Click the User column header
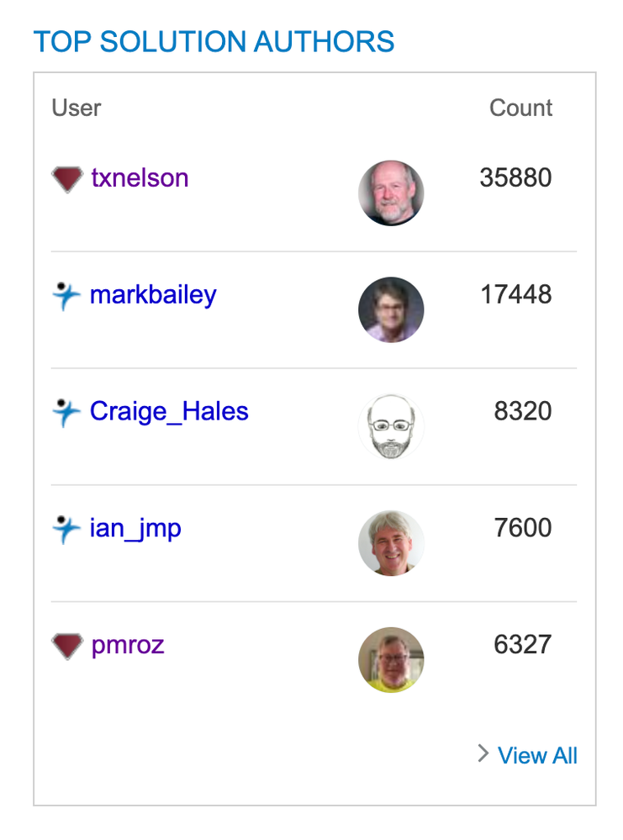This screenshot has height=840, width=623. tap(76, 108)
